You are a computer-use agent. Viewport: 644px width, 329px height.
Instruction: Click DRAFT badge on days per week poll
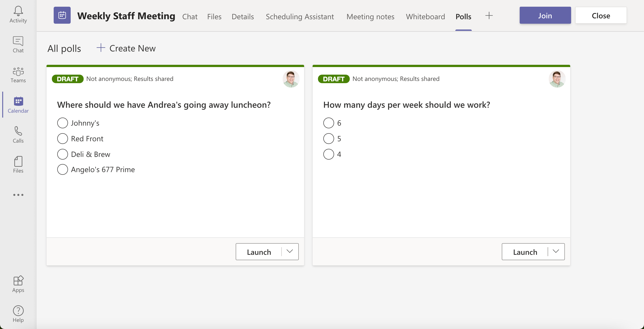(333, 79)
